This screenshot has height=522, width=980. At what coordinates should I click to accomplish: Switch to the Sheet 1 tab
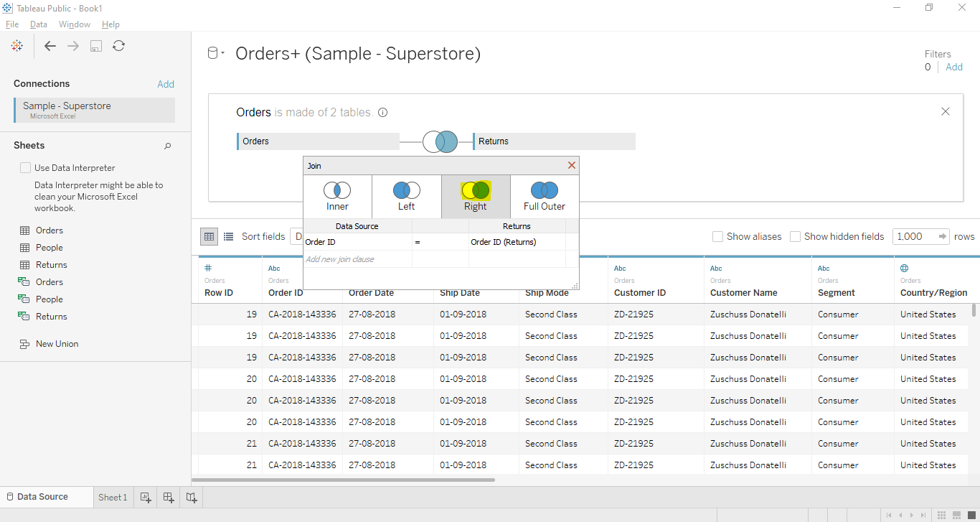[x=113, y=497]
